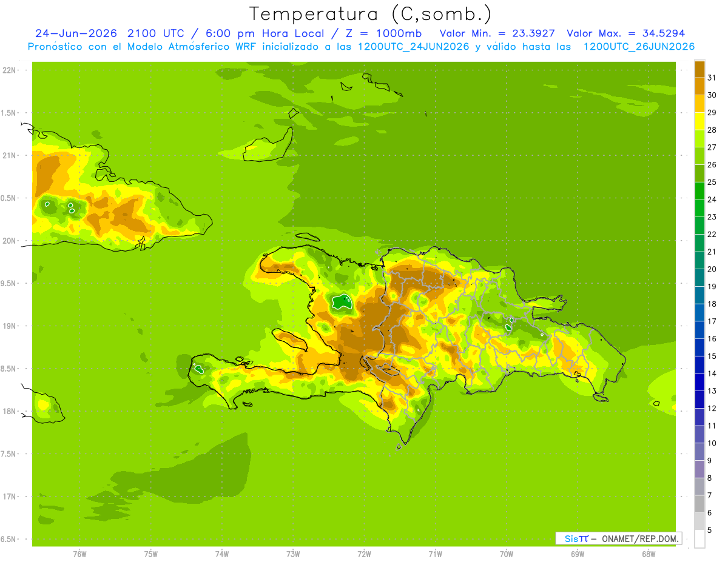Click the legend value "20"
Viewport: 728px width, 562px height.
[x=712, y=269]
